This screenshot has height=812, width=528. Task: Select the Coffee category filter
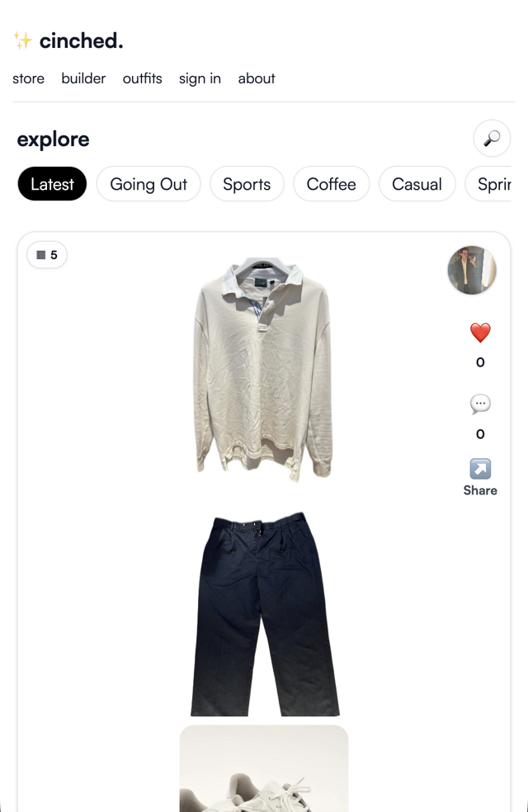coord(332,184)
